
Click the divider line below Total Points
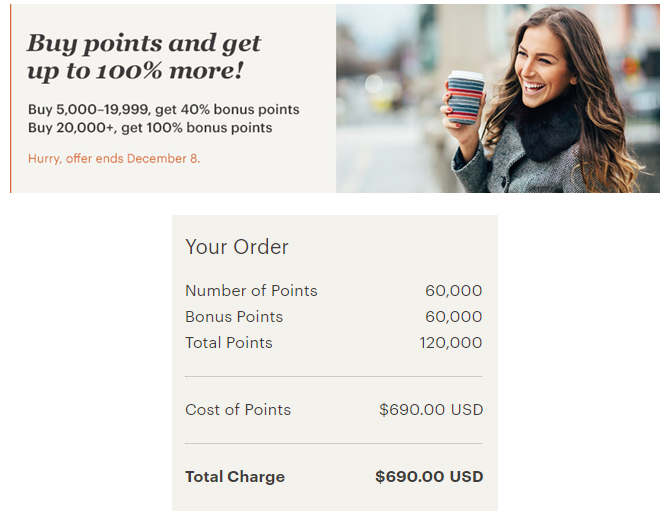coord(334,376)
